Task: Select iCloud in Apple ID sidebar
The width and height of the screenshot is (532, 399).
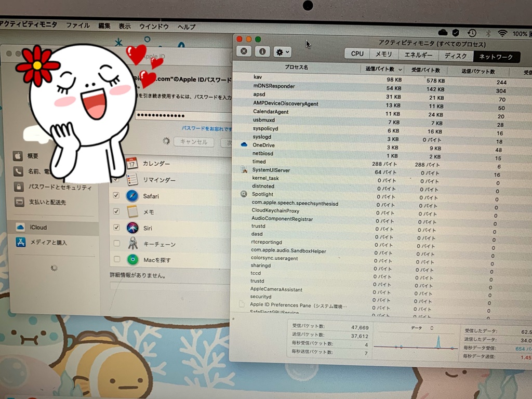Action: coord(54,228)
